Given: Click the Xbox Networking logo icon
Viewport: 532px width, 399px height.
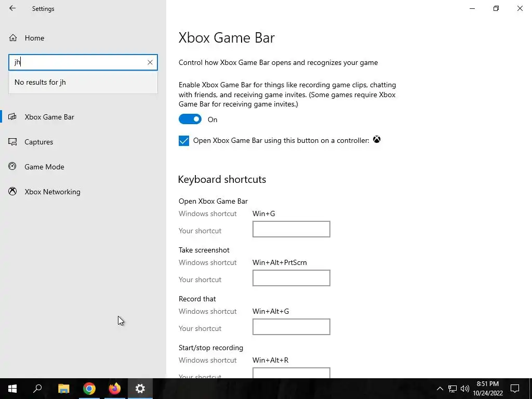Looking at the screenshot, I should (12, 191).
